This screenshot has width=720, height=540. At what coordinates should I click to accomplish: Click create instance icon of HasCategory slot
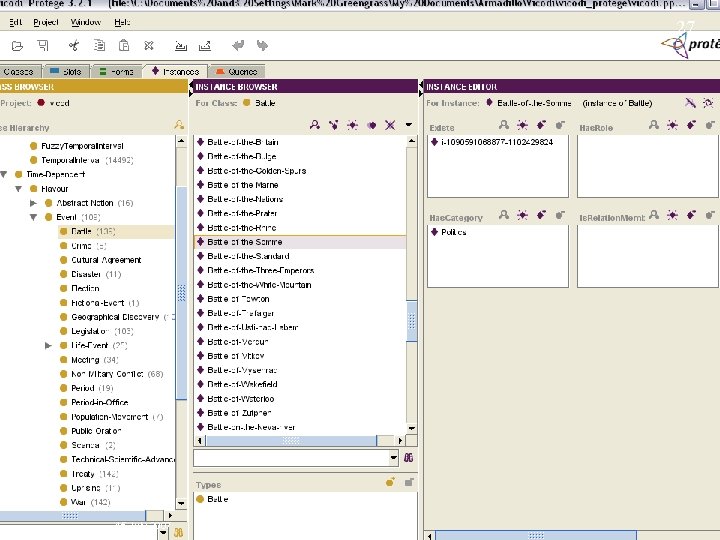click(x=523, y=215)
